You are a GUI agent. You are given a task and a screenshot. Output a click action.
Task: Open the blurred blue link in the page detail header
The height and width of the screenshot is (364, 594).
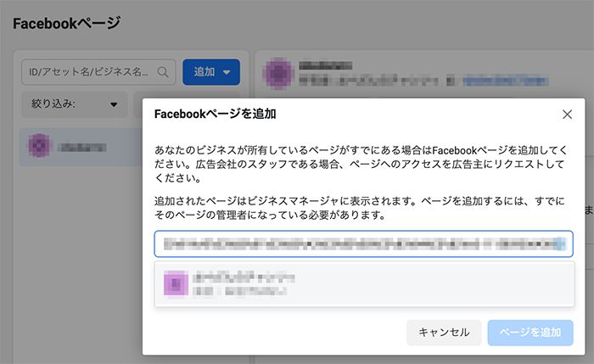coord(505,81)
